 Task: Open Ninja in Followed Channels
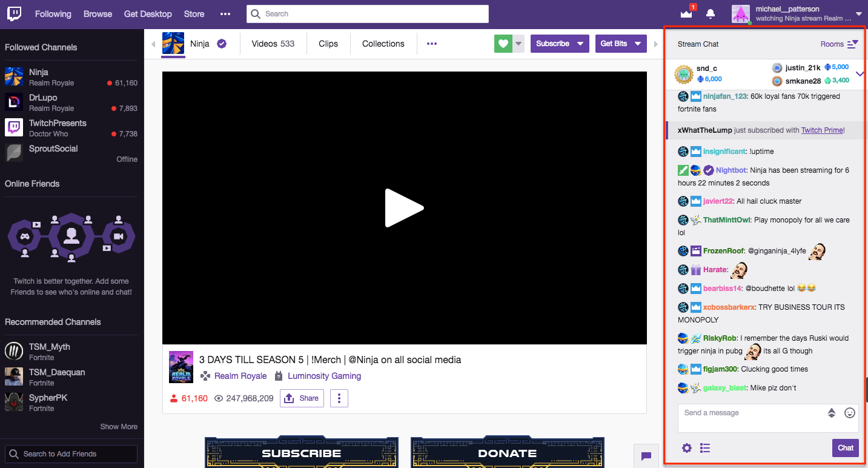click(x=71, y=77)
